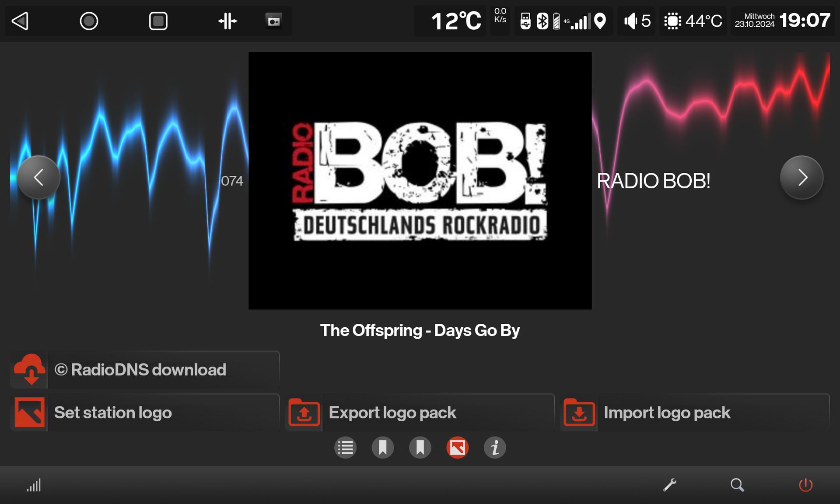Viewport: 840px width, 504px height.
Task: Tap the Android back navigation icon
Action: point(20,21)
